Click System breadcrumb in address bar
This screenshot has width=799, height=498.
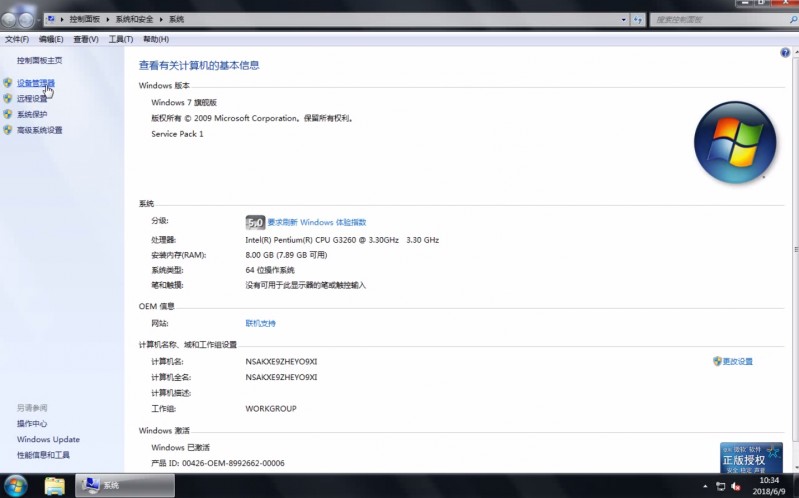(x=176, y=19)
